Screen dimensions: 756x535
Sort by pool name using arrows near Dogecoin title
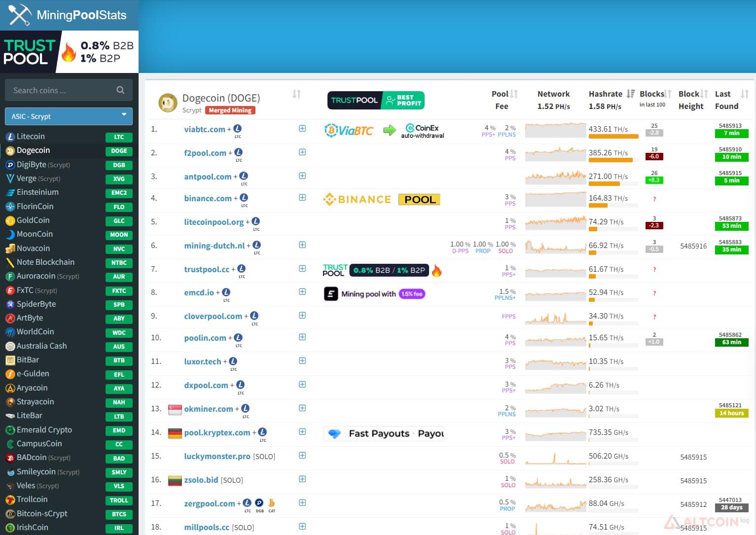[296, 94]
